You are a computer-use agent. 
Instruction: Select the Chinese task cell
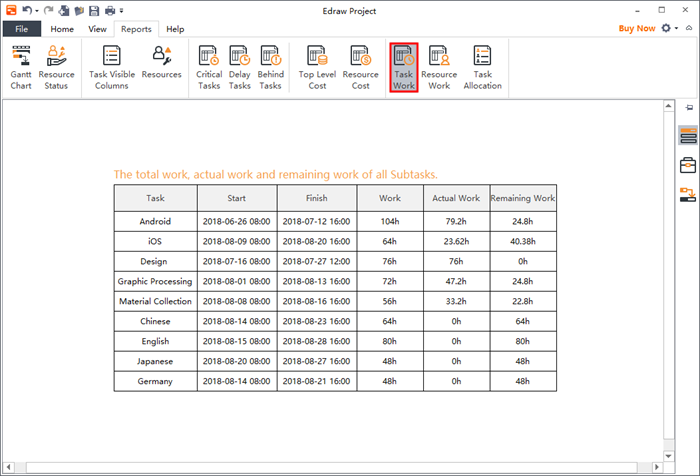click(155, 322)
